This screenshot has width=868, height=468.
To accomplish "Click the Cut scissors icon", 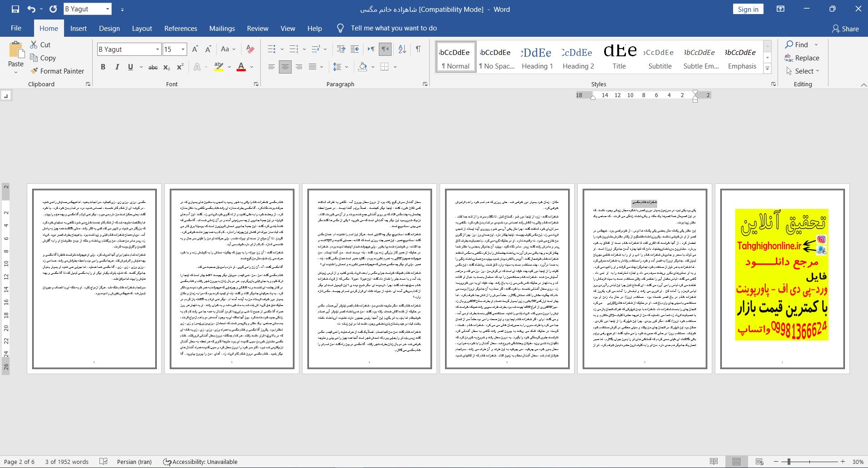I will pos(34,44).
